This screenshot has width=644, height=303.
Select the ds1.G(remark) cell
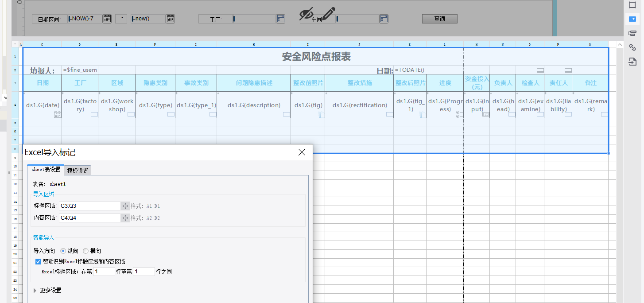pyautogui.click(x=590, y=105)
